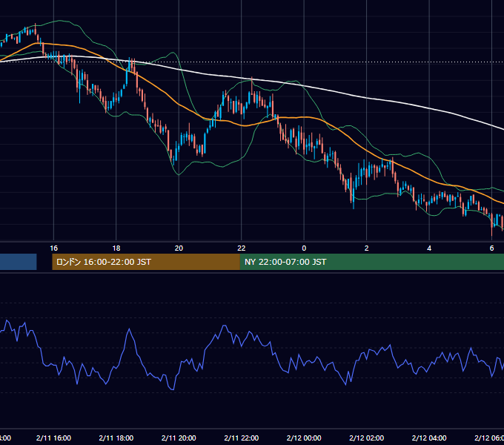Click the London 16:00-22:00 JST session bar
This screenshot has width=504, height=445.
(x=146, y=262)
